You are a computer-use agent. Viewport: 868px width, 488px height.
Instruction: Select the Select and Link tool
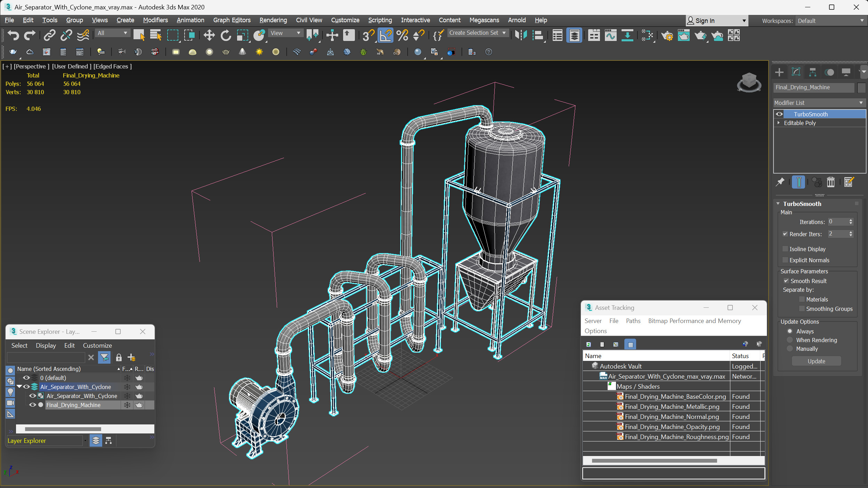tap(50, 35)
